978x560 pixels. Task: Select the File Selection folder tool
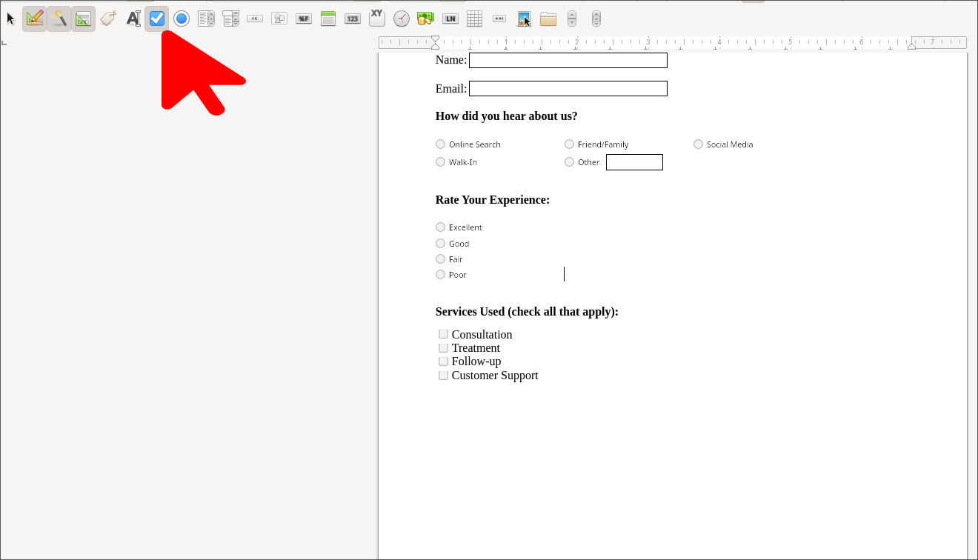tap(548, 19)
